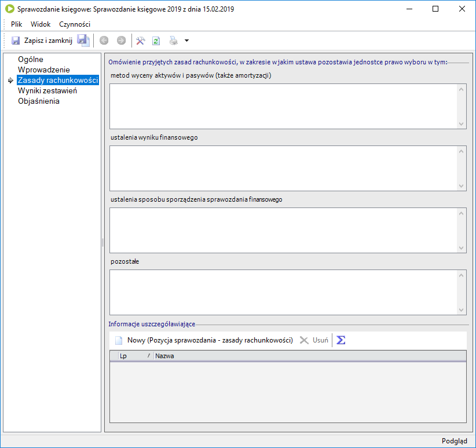Open the Widok menu
The width and height of the screenshot is (476, 448).
[41, 24]
